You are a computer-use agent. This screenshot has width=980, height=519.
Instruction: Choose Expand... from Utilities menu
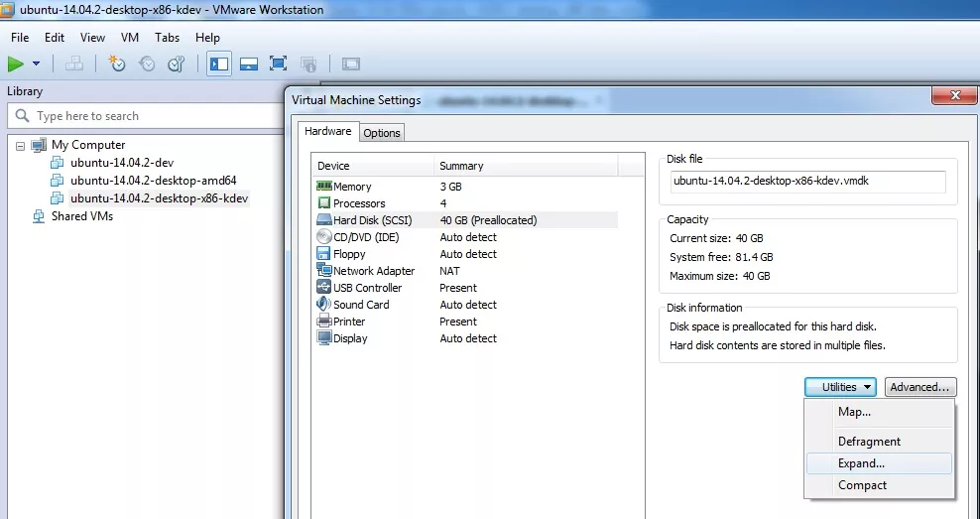click(880, 463)
